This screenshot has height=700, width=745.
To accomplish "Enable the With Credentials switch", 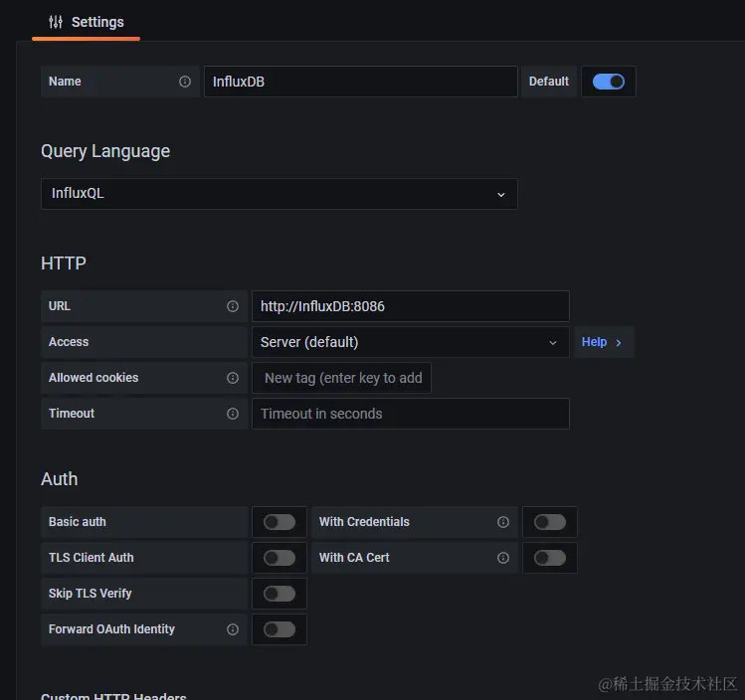I will (550, 522).
